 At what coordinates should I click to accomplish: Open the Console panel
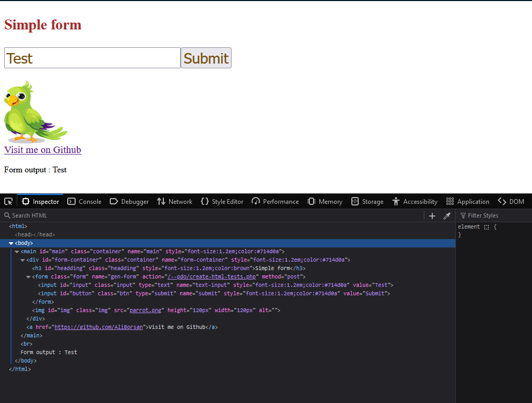pos(85,202)
